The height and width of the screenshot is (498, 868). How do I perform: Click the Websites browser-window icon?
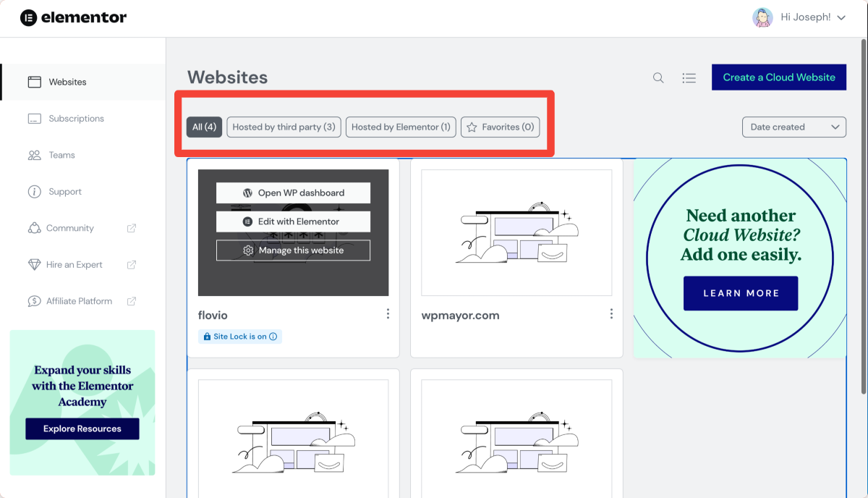34,82
